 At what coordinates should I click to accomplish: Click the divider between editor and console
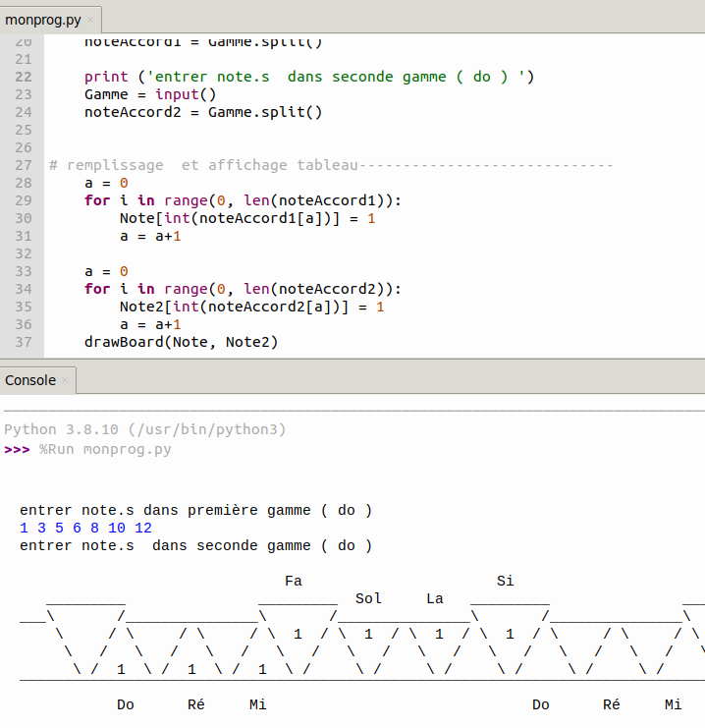pos(352,361)
